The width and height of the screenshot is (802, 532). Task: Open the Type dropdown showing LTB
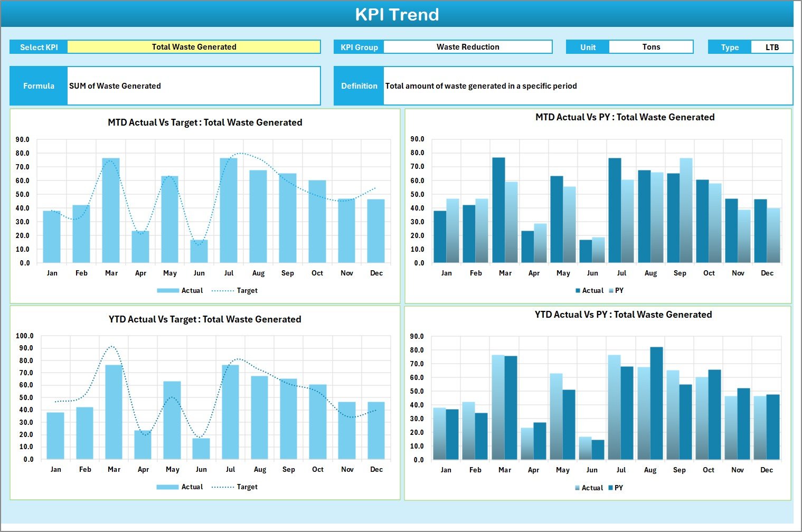(x=772, y=46)
